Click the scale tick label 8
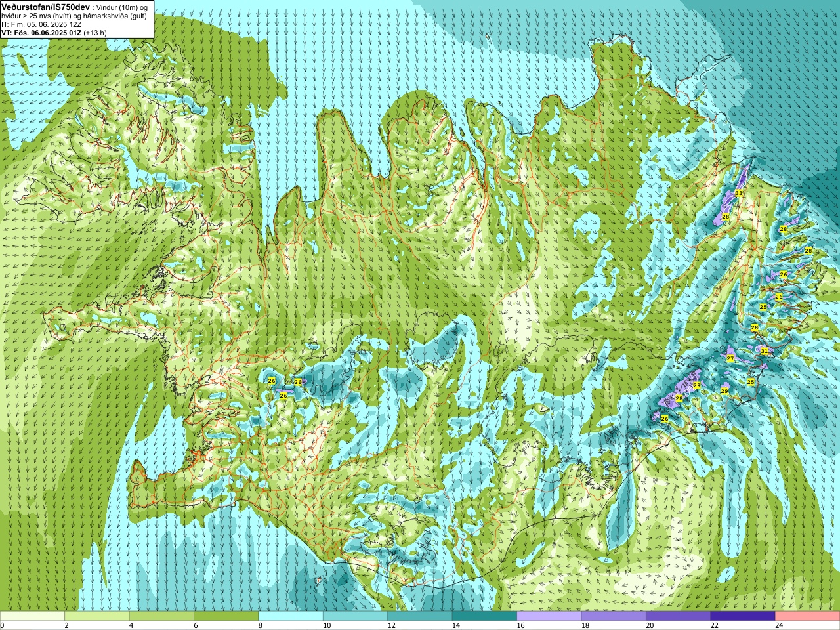840x630 pixels. pos(261,626)
